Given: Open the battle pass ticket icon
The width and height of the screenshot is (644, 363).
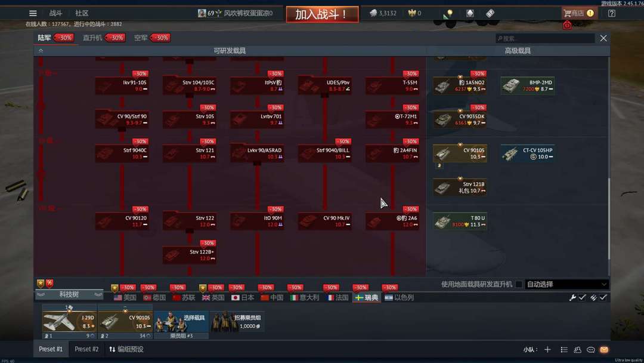Looking at the screenshot, I should [490, 13].
